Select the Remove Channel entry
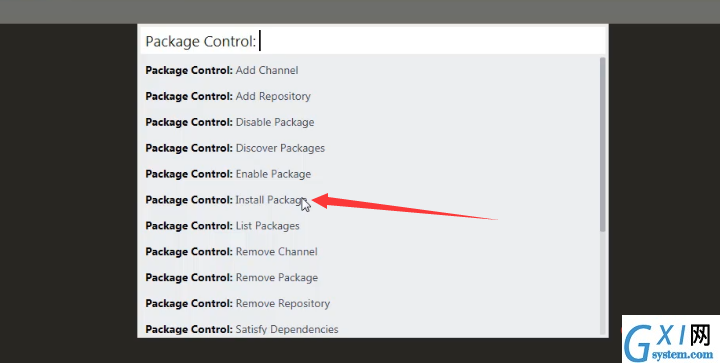Screen dimensions: 720x363 coord(370,251)
